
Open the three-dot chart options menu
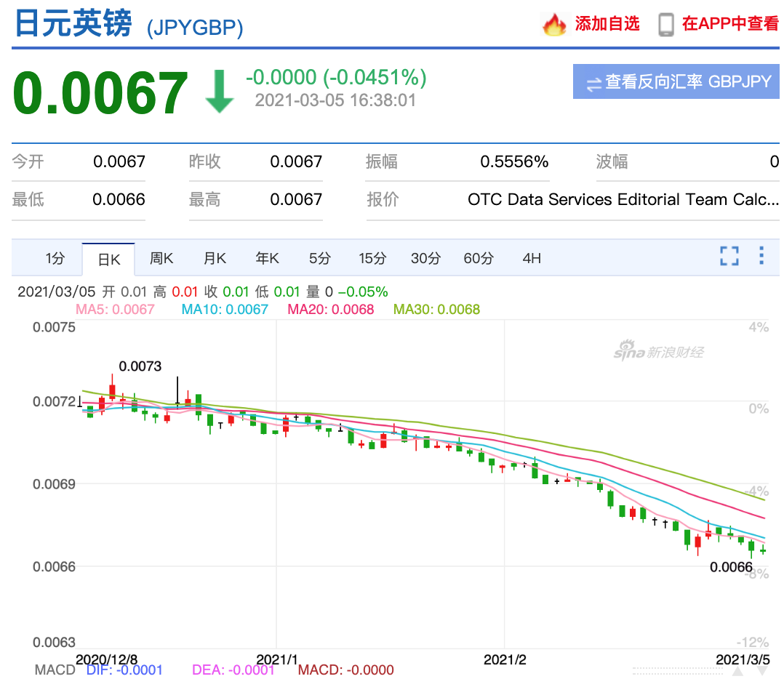[x=761, y=256]
